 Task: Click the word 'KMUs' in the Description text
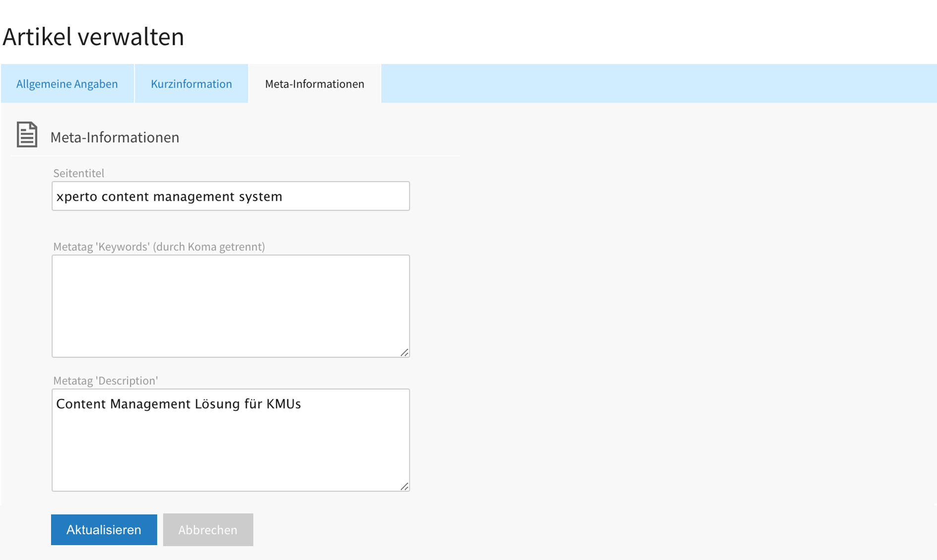[x=284, y=404]
